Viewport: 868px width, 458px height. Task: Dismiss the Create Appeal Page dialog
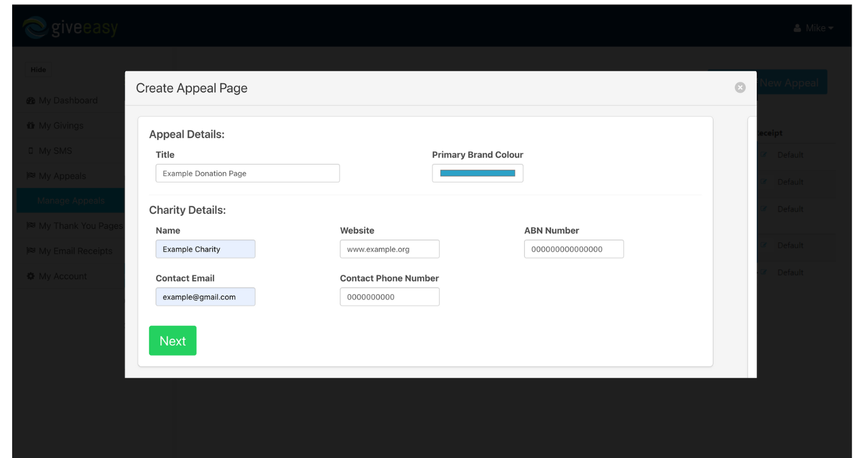point(740,87)
